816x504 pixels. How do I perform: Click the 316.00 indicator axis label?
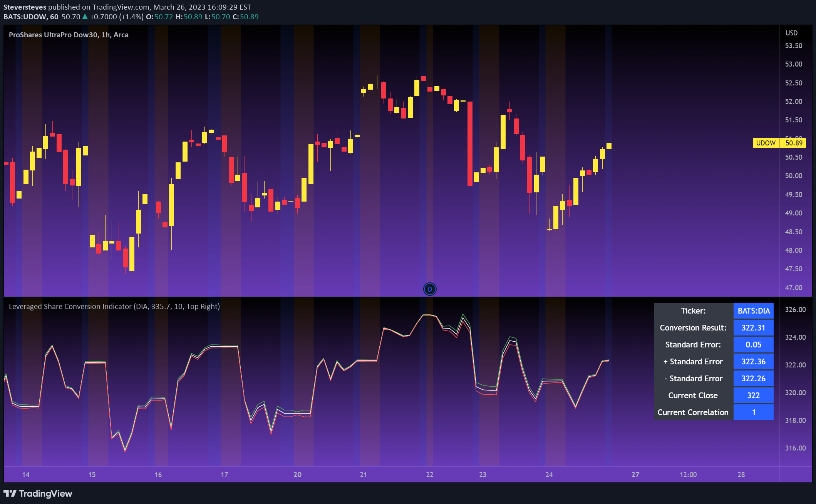795,448
